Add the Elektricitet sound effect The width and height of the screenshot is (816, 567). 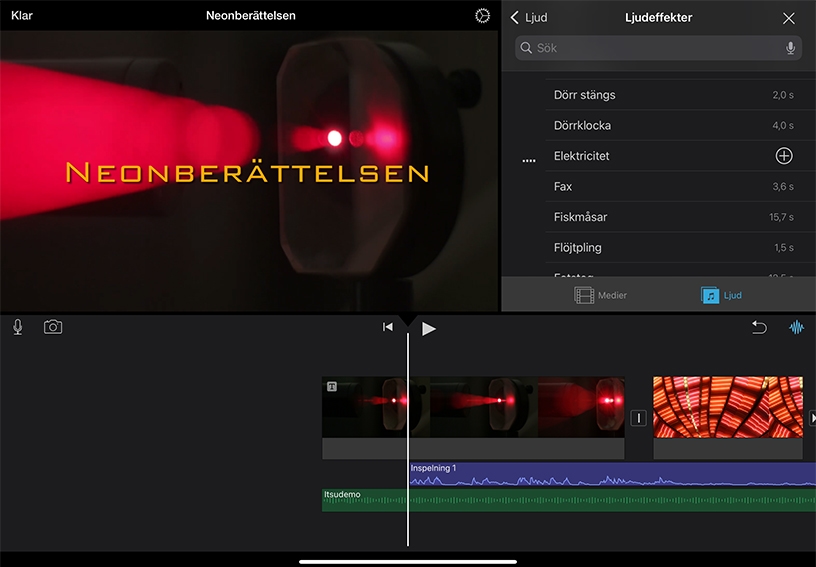coord(784,156)
